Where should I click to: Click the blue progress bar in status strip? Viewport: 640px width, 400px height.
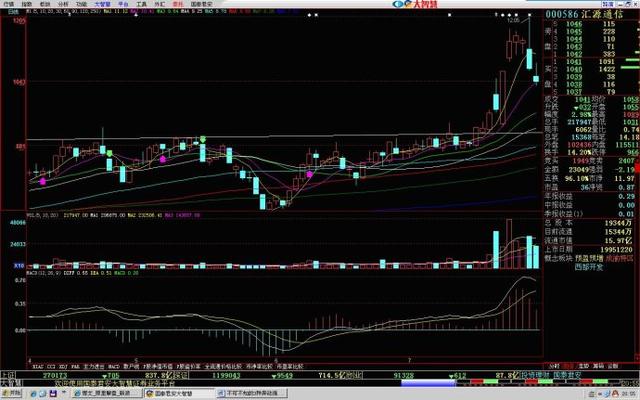pos(428,383)
